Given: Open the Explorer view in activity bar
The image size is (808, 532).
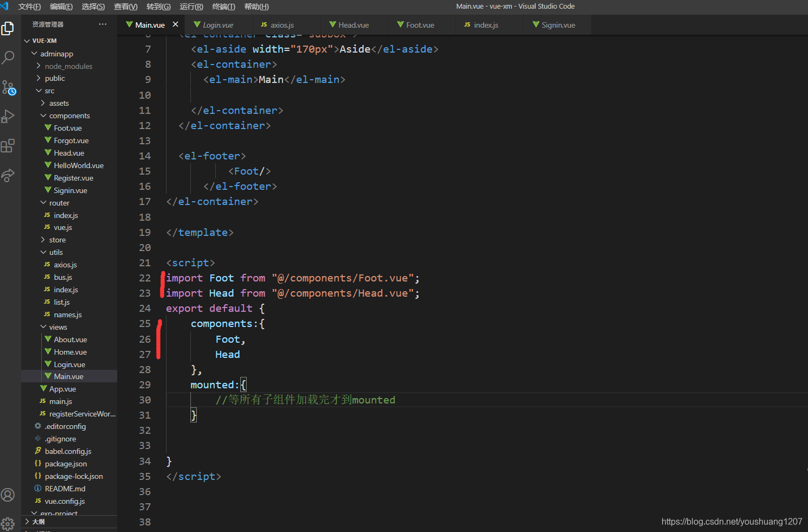Looking at the screenshot, I should [8, 28].
